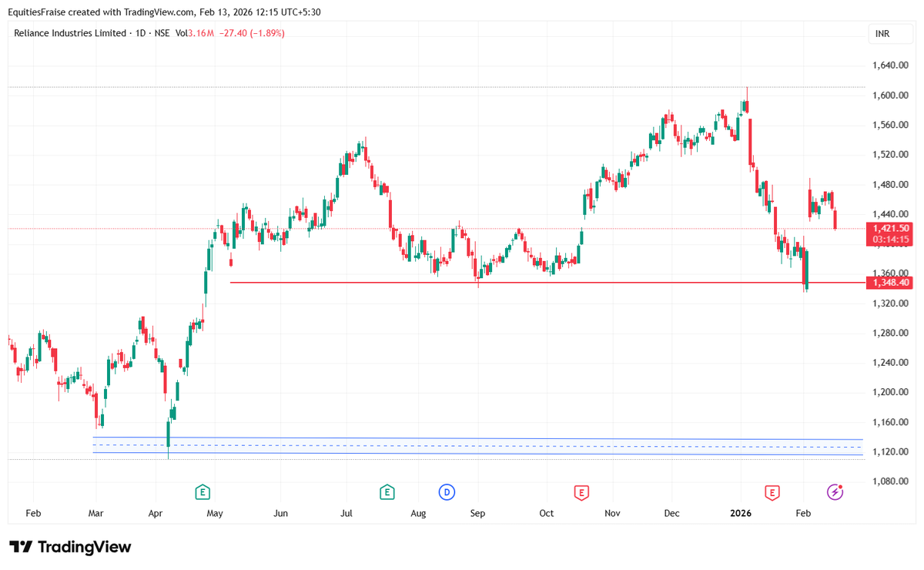Image resolution: width=924 pixels, height=570 pixels.
Task: Select the 1,421.50 current price label
Action: click(x=892, y=229)
